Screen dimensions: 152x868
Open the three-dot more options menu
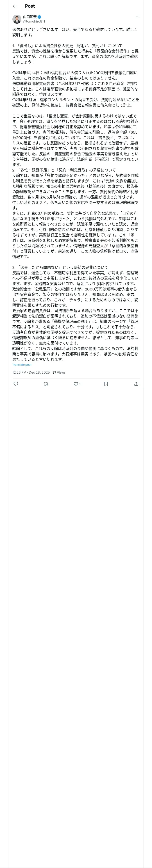pyautogui.click(x=138, y=17)
